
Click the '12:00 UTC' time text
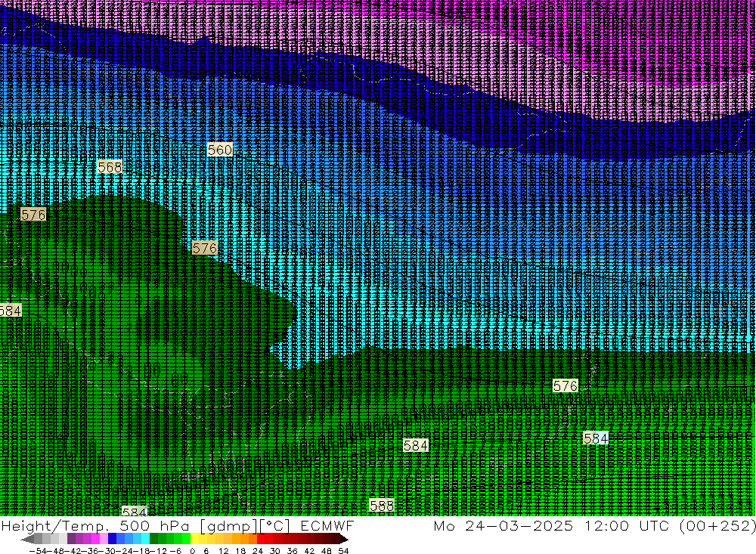[x=627, y=525]
